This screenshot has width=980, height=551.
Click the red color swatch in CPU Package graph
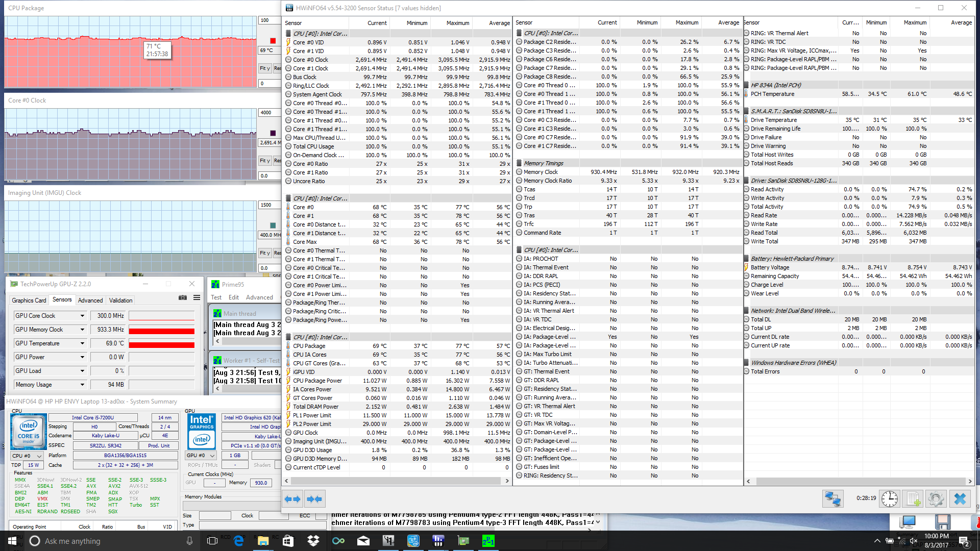point(273,41)
